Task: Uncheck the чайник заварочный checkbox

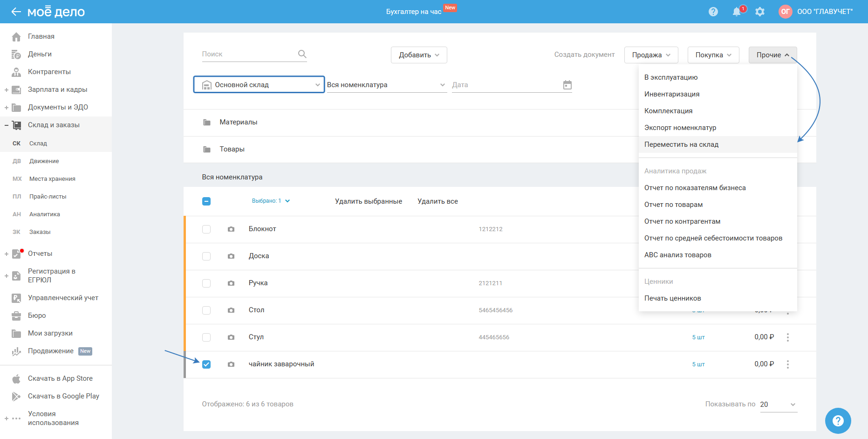Action: (x=206, y=364)
